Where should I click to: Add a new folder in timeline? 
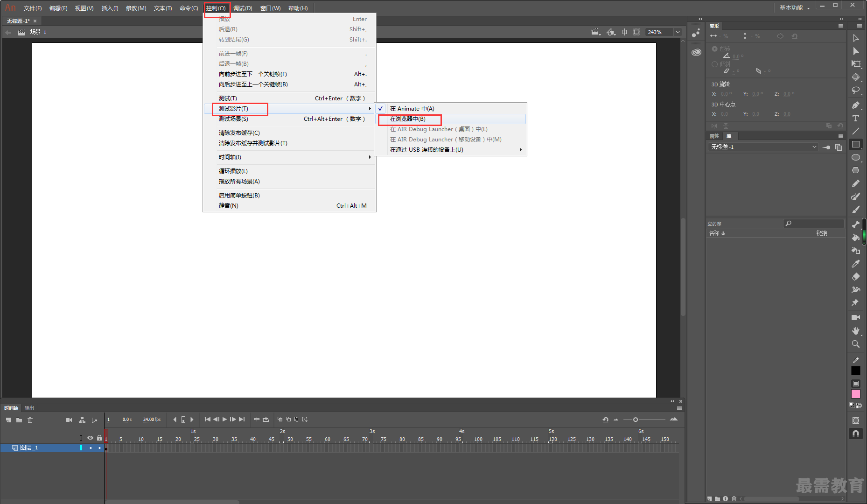pos(19,420)
